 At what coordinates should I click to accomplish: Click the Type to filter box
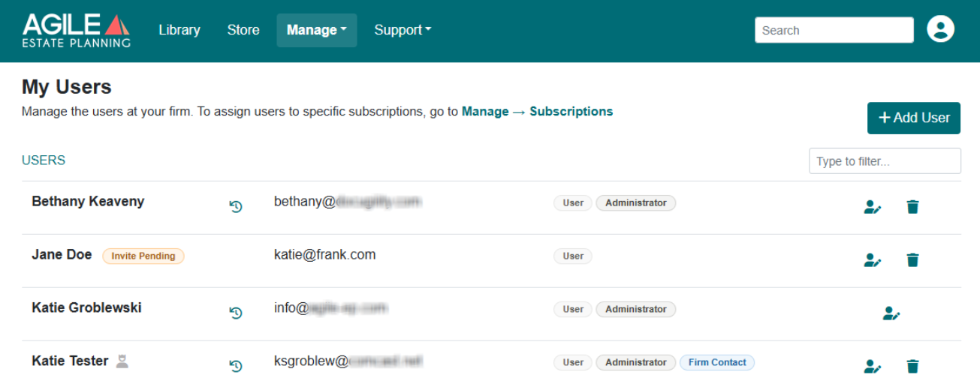coord(885,161)
